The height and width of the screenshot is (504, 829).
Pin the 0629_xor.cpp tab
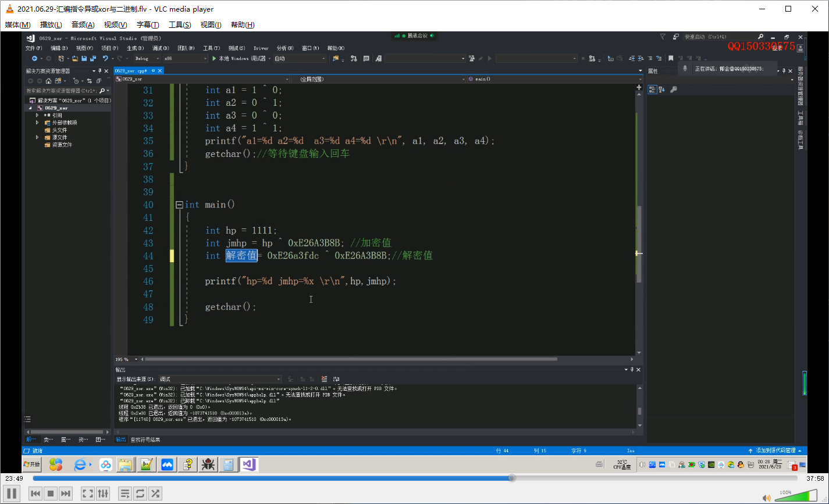(x=153, y=70)
